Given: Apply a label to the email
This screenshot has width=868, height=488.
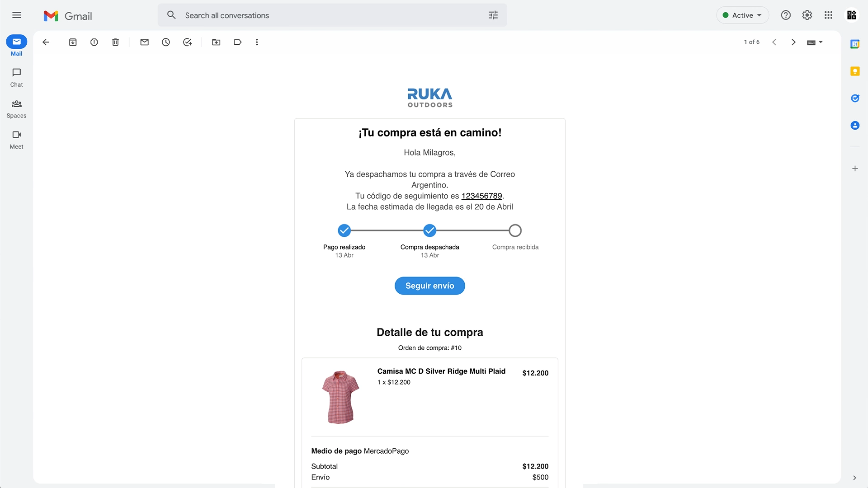Looking at the screenshot, I should [237, 42].
